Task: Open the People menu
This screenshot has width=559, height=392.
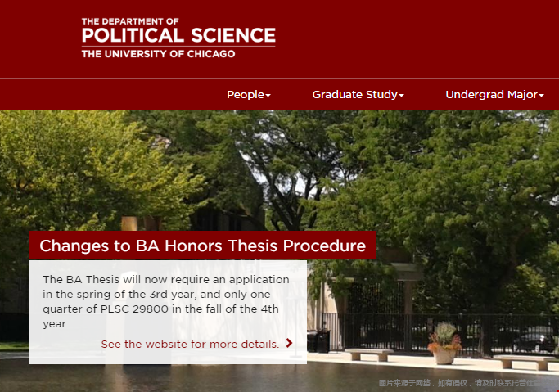Action: [x=245, y=95]
